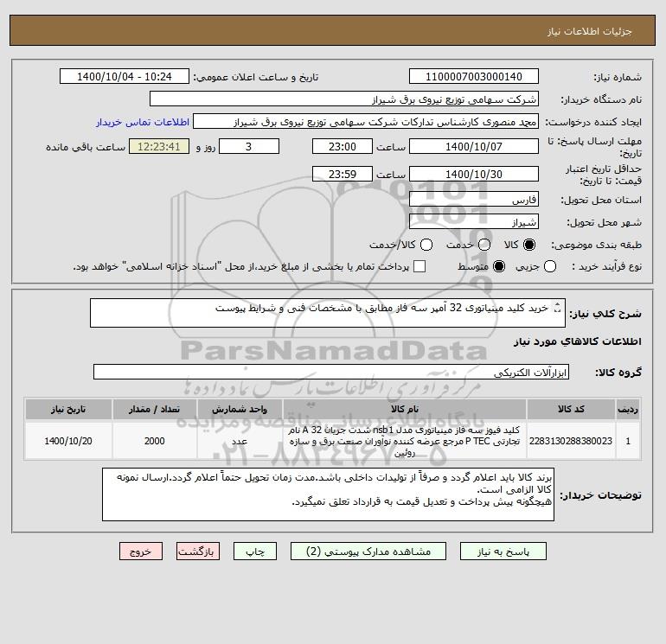Click the بازگشت back button
Image resolution: width=666 pixels, height=644 pixels.
coord(198,552)
